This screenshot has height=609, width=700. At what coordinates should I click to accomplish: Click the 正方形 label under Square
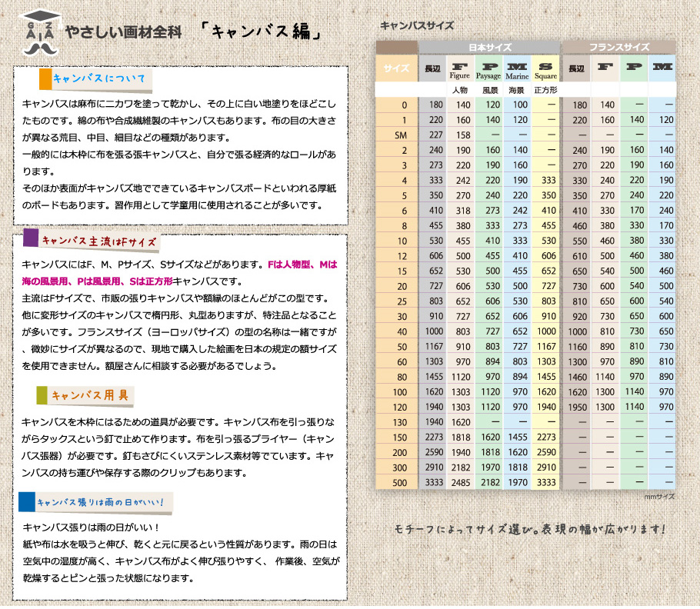[545, 90]
